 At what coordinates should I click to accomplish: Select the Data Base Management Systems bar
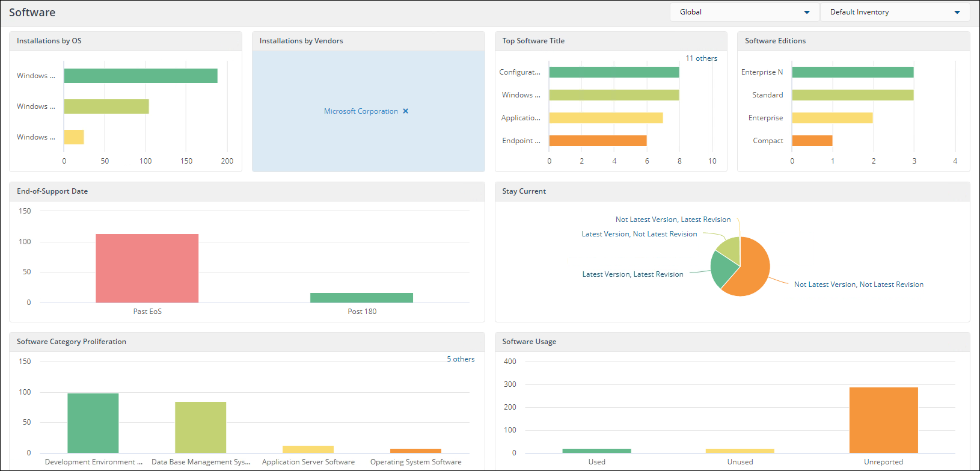[200, 427]
